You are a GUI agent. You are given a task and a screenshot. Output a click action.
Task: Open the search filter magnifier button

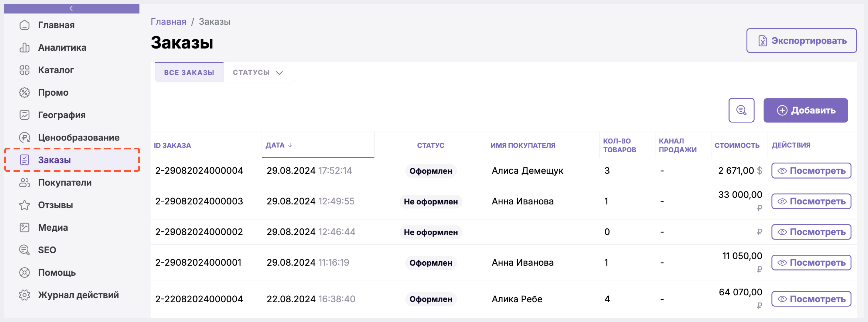click(741, 110)
